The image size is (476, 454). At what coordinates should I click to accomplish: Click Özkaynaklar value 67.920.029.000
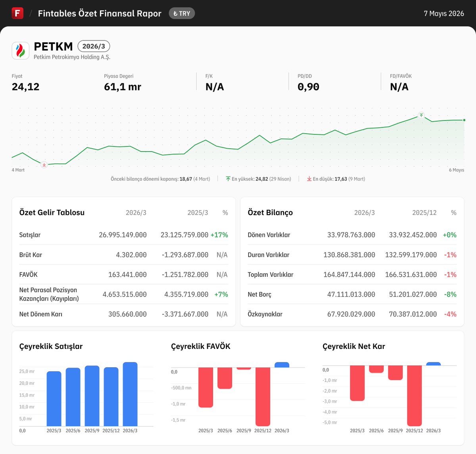click(351, 314)
